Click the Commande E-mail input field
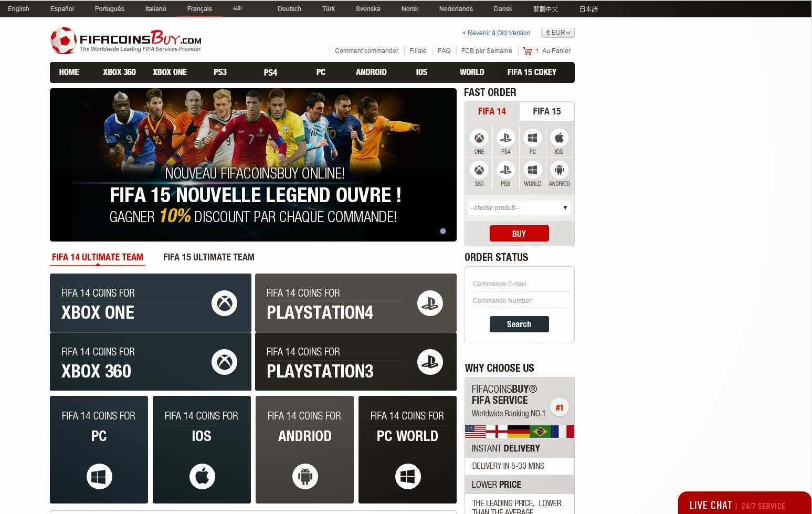The image size is (812, 514). pos(519,283)
